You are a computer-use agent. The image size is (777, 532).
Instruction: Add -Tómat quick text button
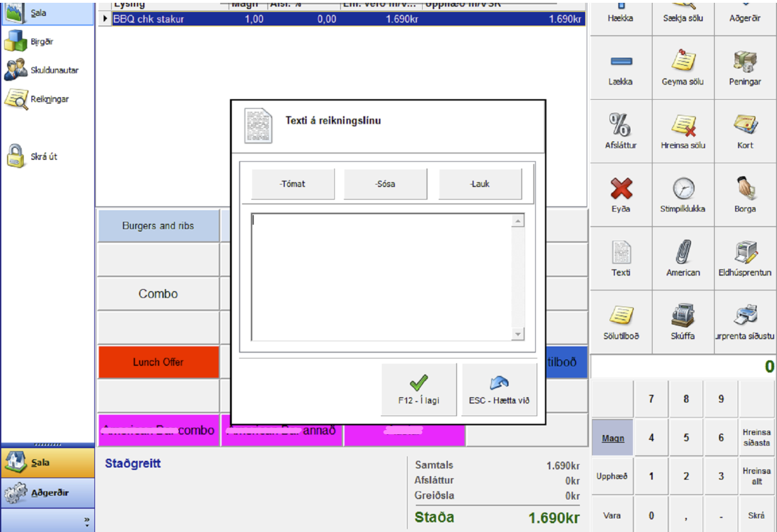click(293, 184)
